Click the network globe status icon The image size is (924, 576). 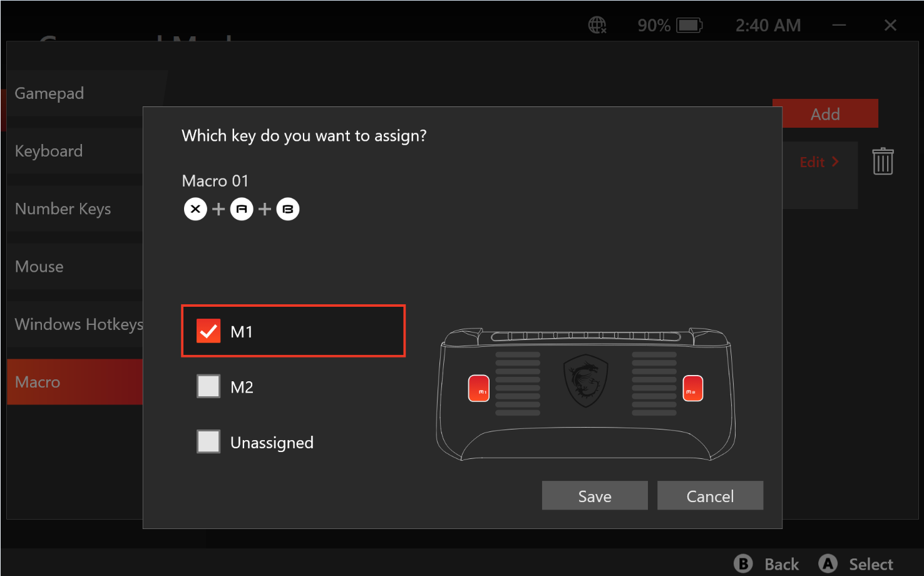tap(597, 25)
